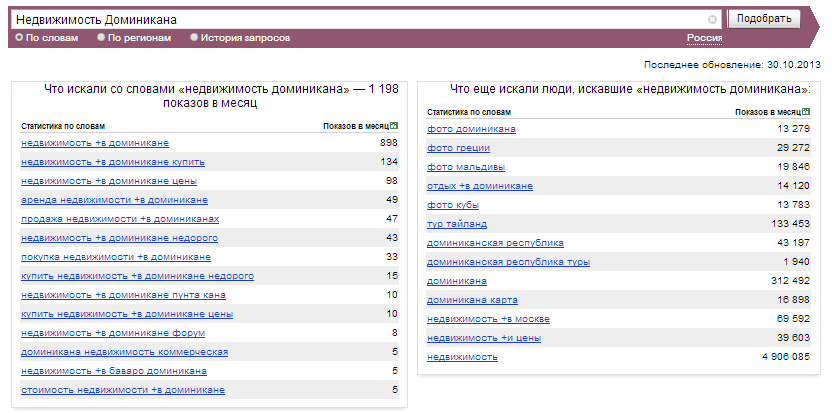
Task: Open link 'недвижимость +в москве'
Action: (x=488, y=319)
